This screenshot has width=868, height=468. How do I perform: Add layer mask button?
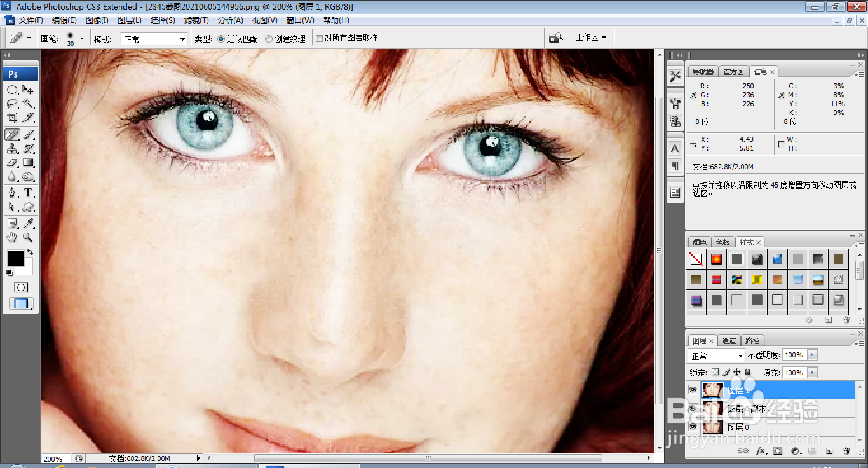click(778, 451)
